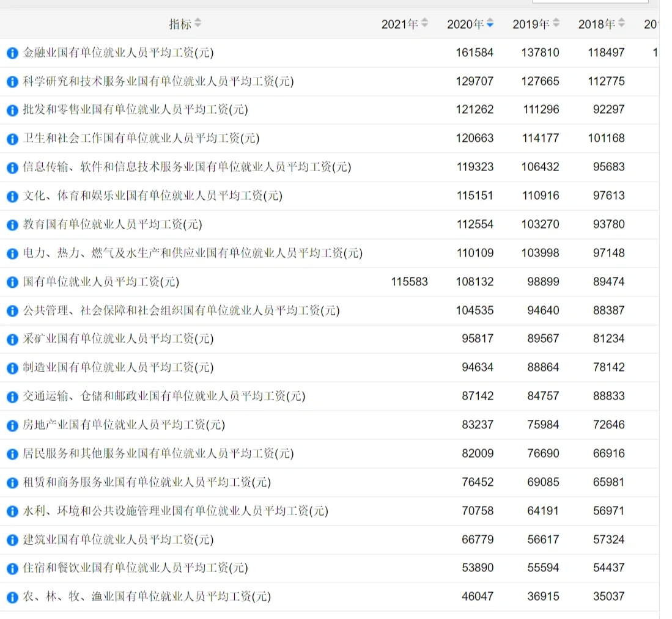
Task: Open info icon for 制造业 row
Action: tap(12, 368)
